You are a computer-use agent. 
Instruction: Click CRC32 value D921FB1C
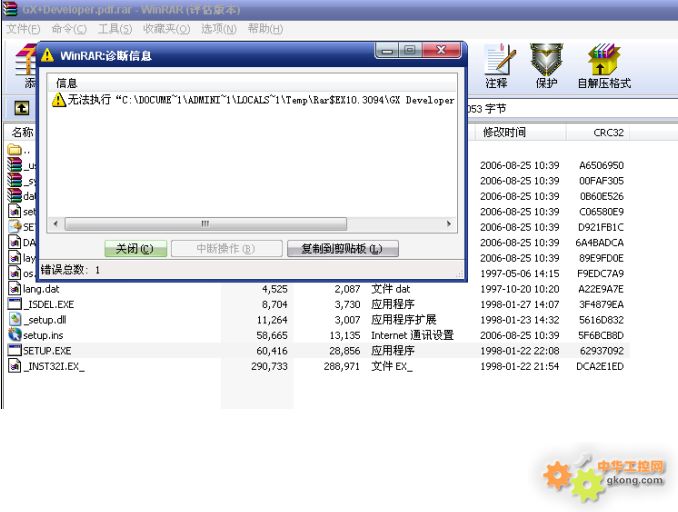601,227
